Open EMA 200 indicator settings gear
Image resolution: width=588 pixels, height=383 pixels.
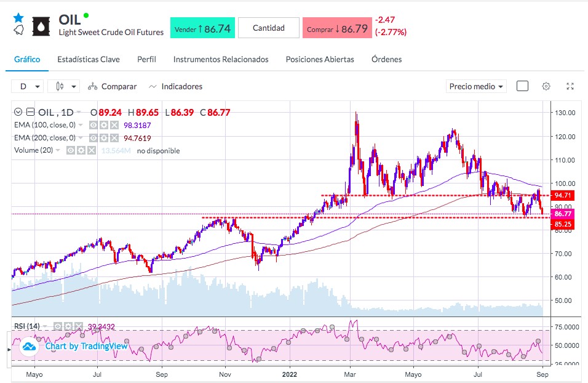[104, 138]
